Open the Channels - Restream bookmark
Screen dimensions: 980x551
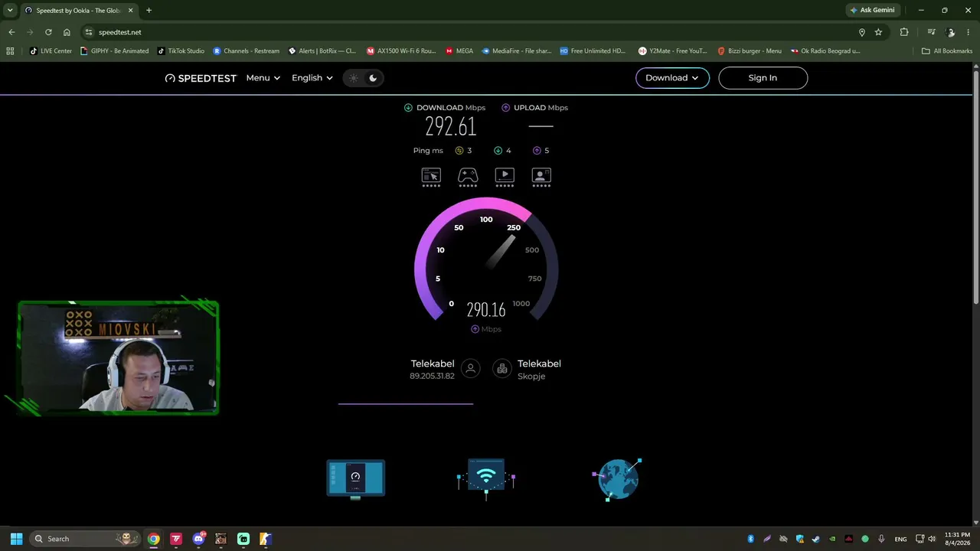tap(247, 51)
